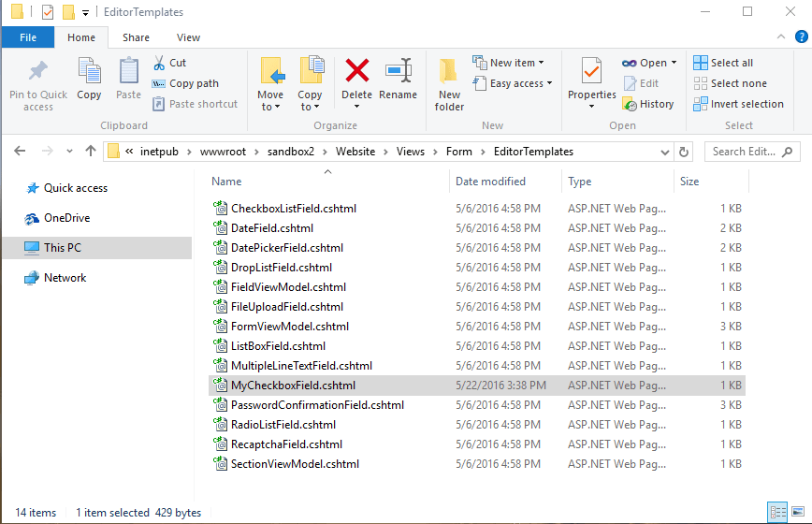This screenshot has width=812, height=524.
Task: Select OneDrive in navigation pane
Action: [57, 218]
